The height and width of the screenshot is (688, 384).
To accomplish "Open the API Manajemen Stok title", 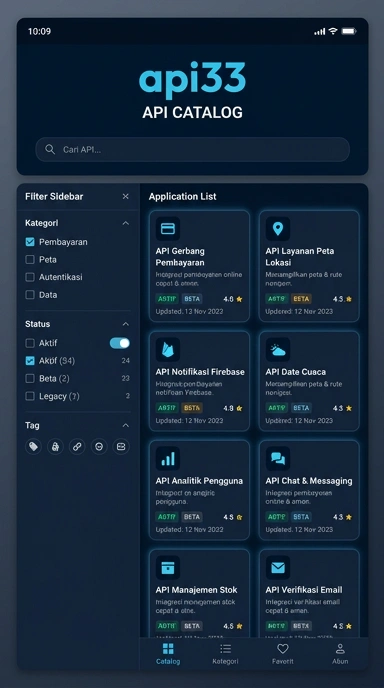I will click(196, 590).
